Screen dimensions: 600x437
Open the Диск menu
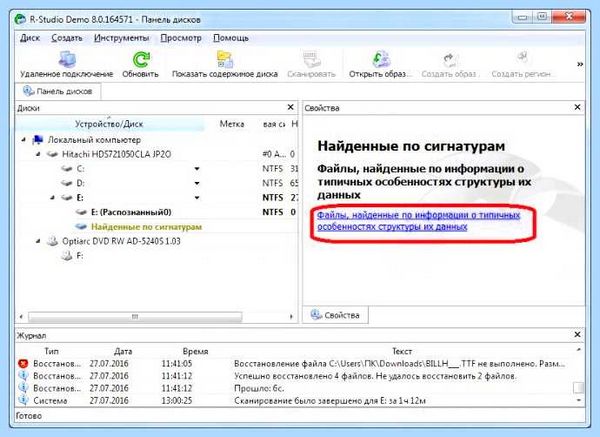point(30,38)
